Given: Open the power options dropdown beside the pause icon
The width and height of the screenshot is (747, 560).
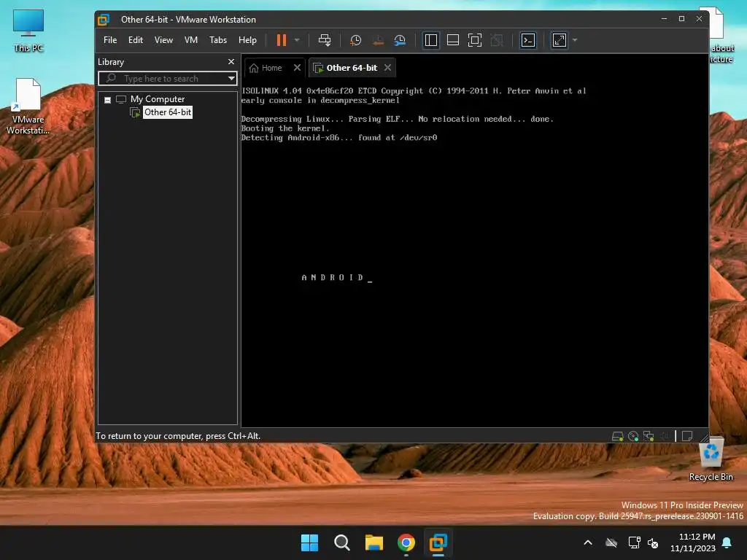Looking at the screenshot, I should tap(297, 40).
